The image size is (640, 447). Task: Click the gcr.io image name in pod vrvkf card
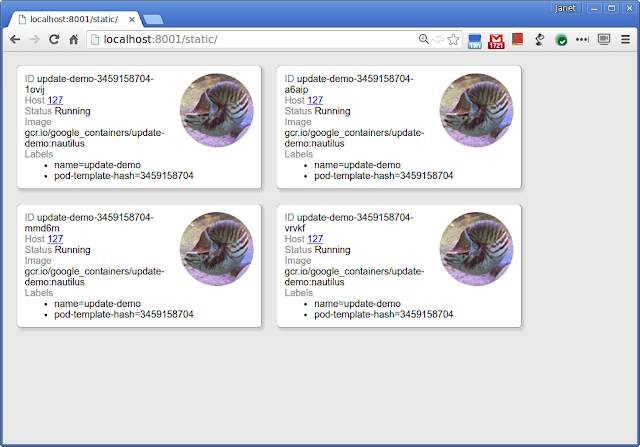pyautogui.click(x=354, y=276)
